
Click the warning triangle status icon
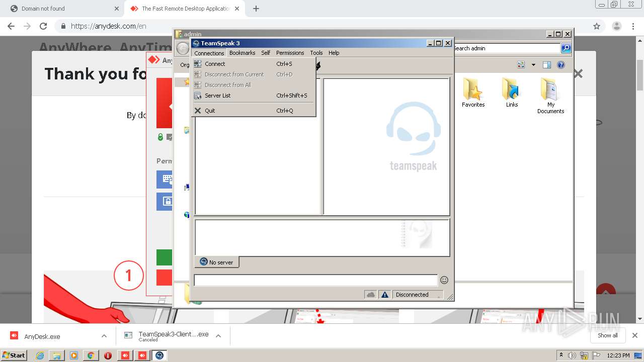[x=385, y=295]
